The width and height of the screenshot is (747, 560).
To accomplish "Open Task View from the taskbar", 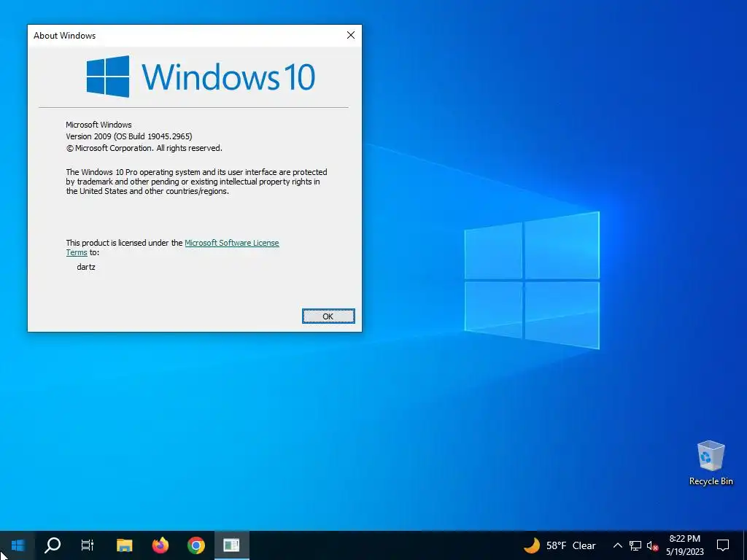I will click(x=88, y=545).
